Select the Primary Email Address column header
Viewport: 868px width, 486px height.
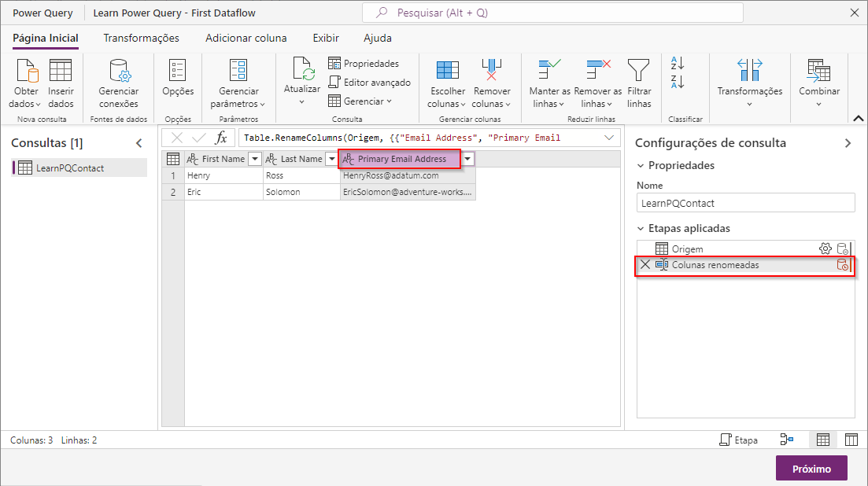(401, 159)
